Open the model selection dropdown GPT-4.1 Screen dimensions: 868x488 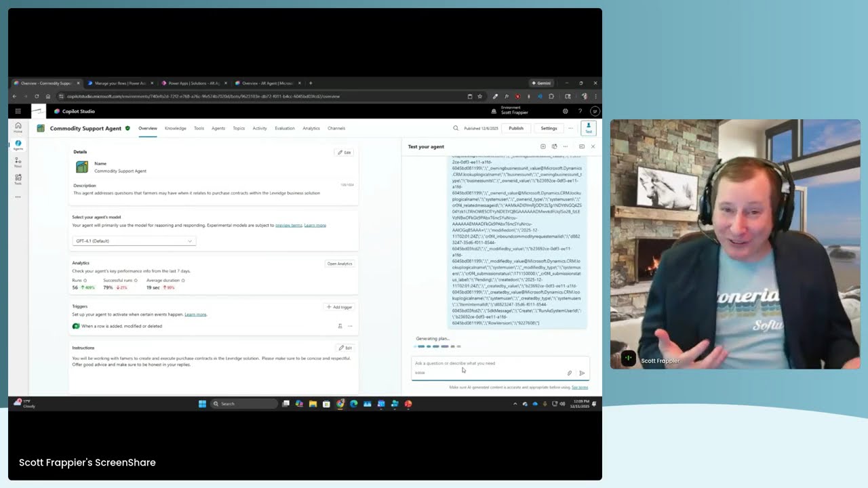pos(134,241)
